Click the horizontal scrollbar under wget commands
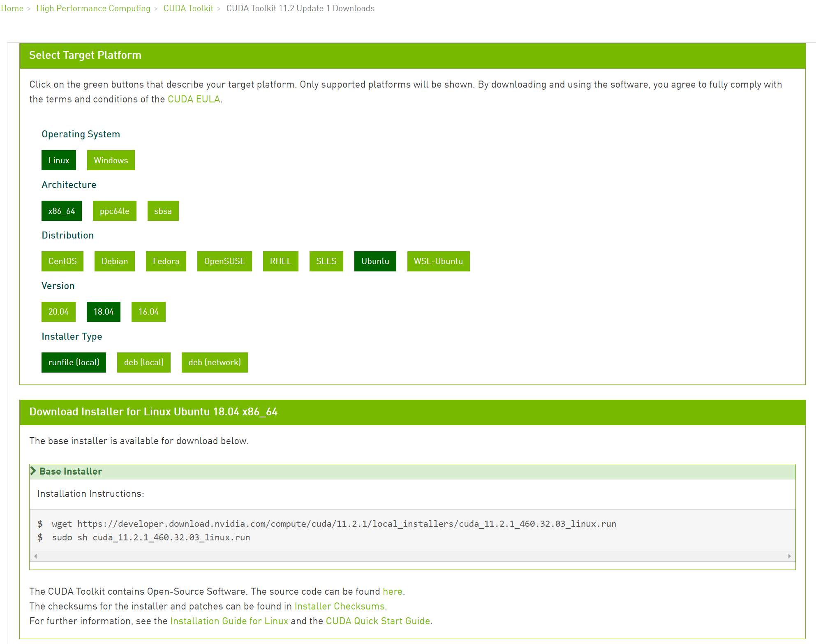816x644 pixels. [411, 556]
